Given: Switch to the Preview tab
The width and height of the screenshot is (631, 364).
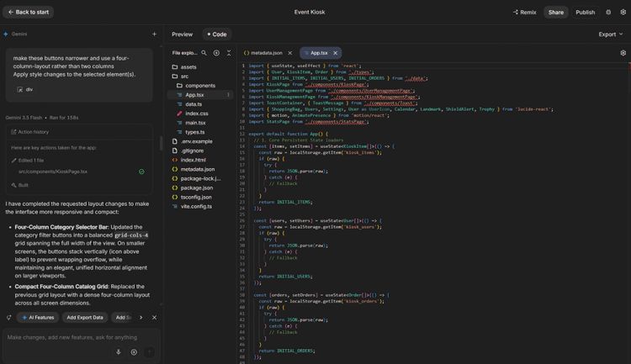Looking at the screenshot, I should (x=182, y=34).
